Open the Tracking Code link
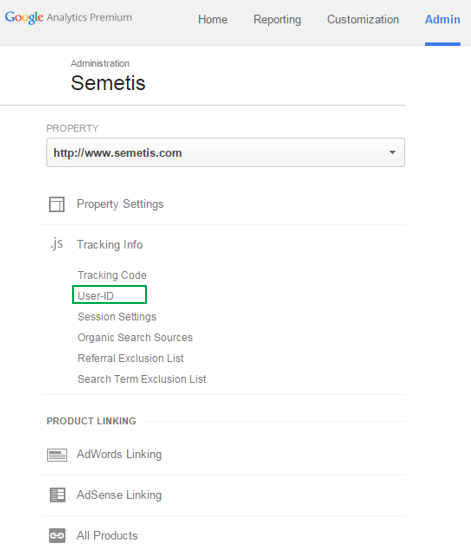The height and width of the screenshot is (554, 471). coord(112,275)
